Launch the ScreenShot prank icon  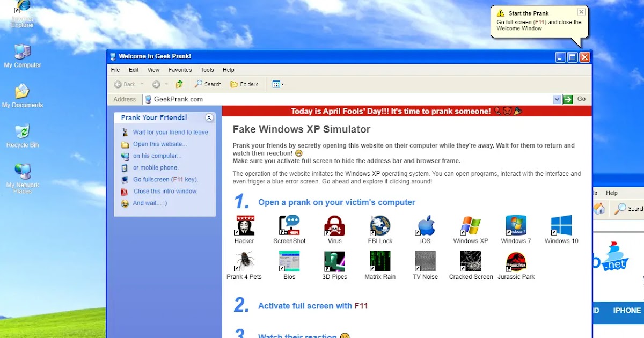[290, 226]
